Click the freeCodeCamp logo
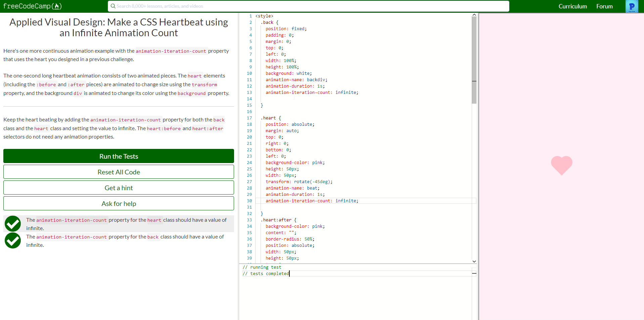Screen dimensions: 644x320 pyautogui.click(x=33, y=6)
